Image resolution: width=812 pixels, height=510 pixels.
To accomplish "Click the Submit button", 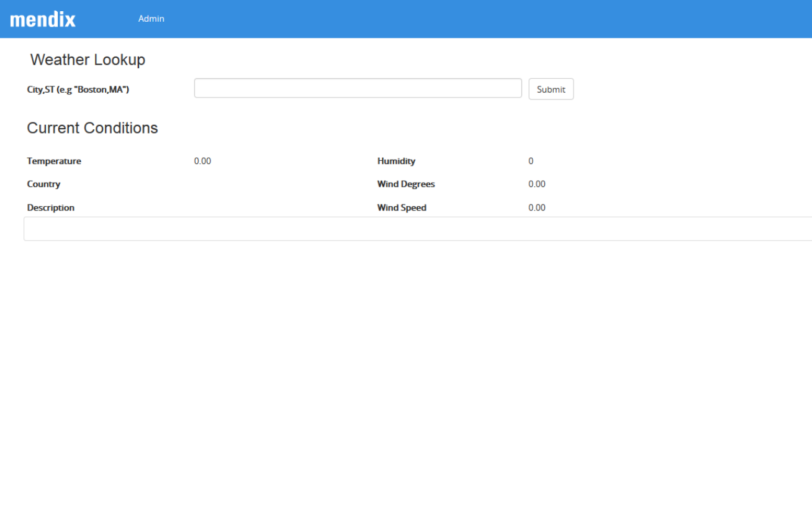I will pyautogui.click(x=551, y=89).
